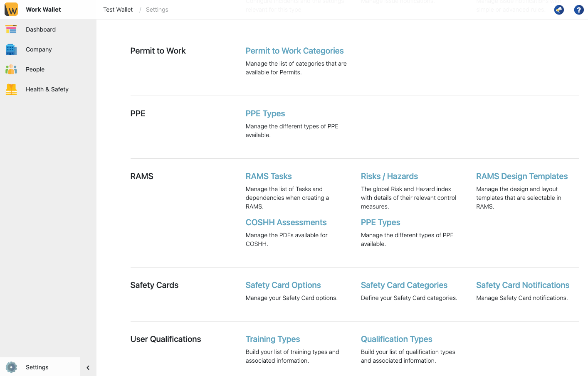Click the Work Wallet logo
This screenshot has width=588, height=376.
tap(11, 9)
